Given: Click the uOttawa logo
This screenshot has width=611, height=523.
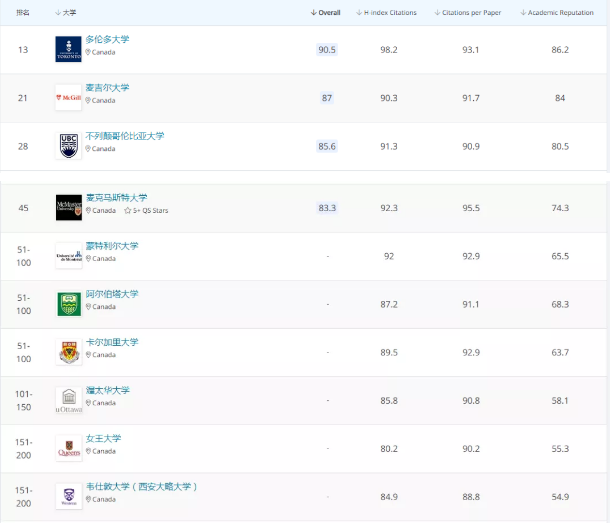Looking at the screenshot, I should [69, 400].
